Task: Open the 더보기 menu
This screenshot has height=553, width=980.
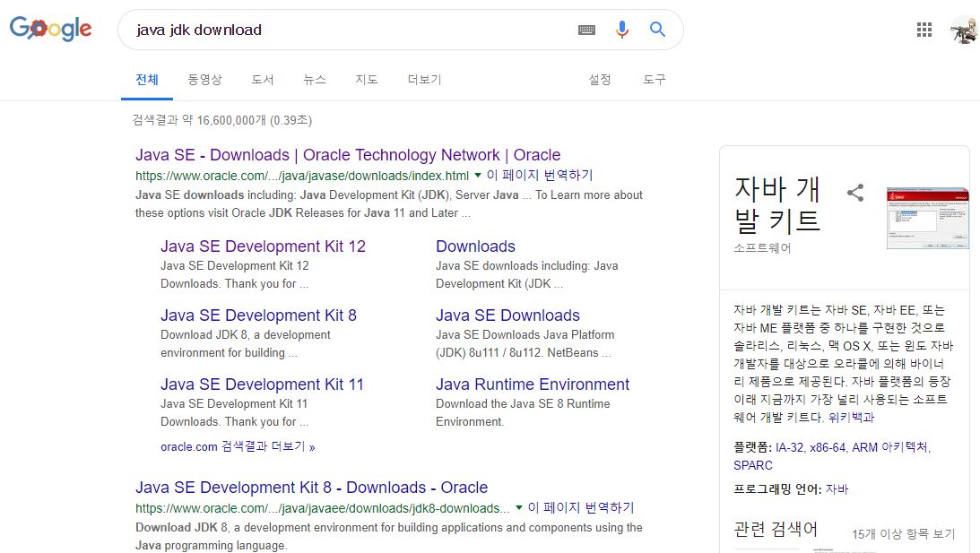Action: point(424,80)
